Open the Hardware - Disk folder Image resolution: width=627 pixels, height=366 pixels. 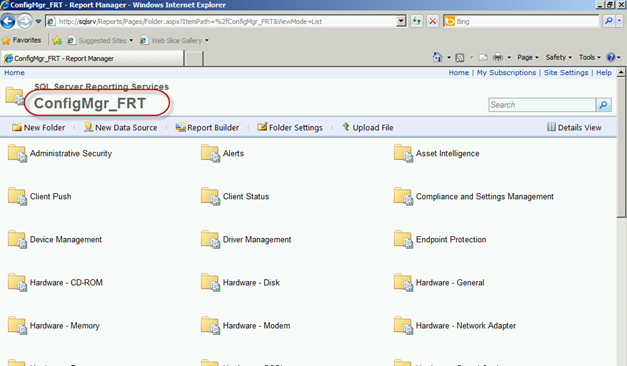coord(251,282)
